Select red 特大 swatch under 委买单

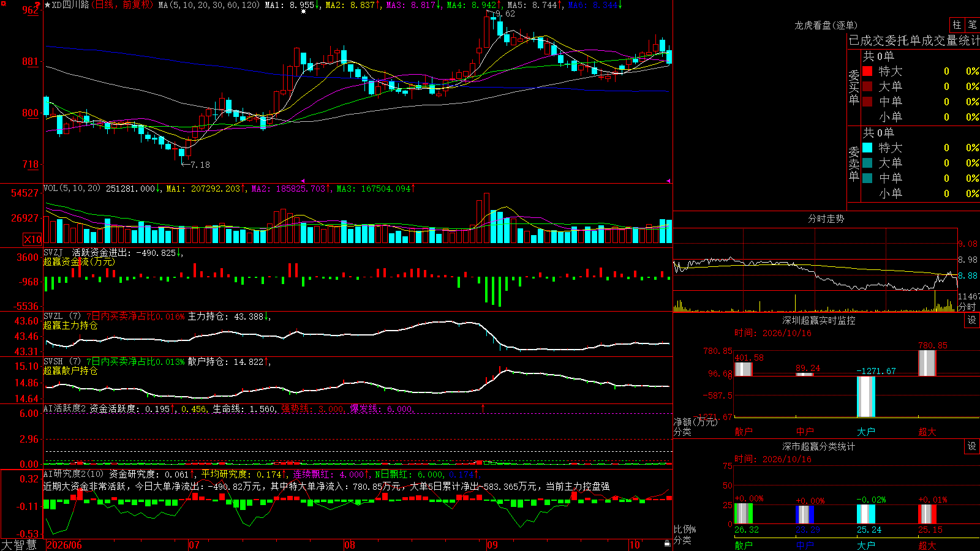(x=867, y=71)
